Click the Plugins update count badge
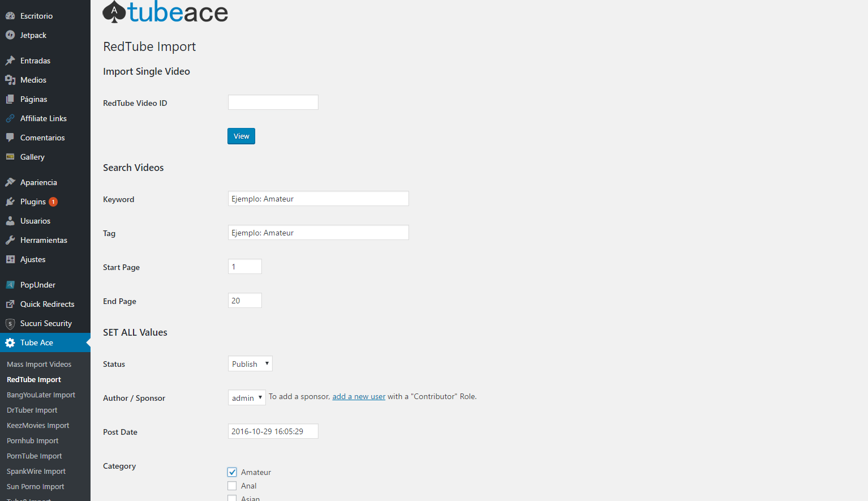The width and height of the screenshot is (868, 501). click(53, 202)
